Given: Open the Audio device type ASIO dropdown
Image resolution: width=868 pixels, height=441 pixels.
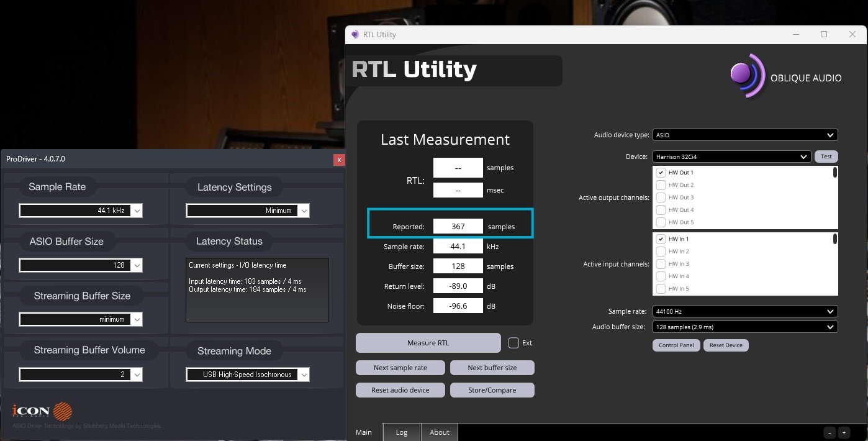Looking at the screenshot, I should pos(745,135).
